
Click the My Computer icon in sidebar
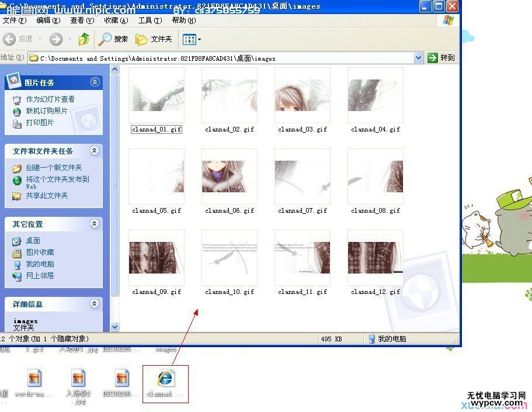click(x=16, y=265)
